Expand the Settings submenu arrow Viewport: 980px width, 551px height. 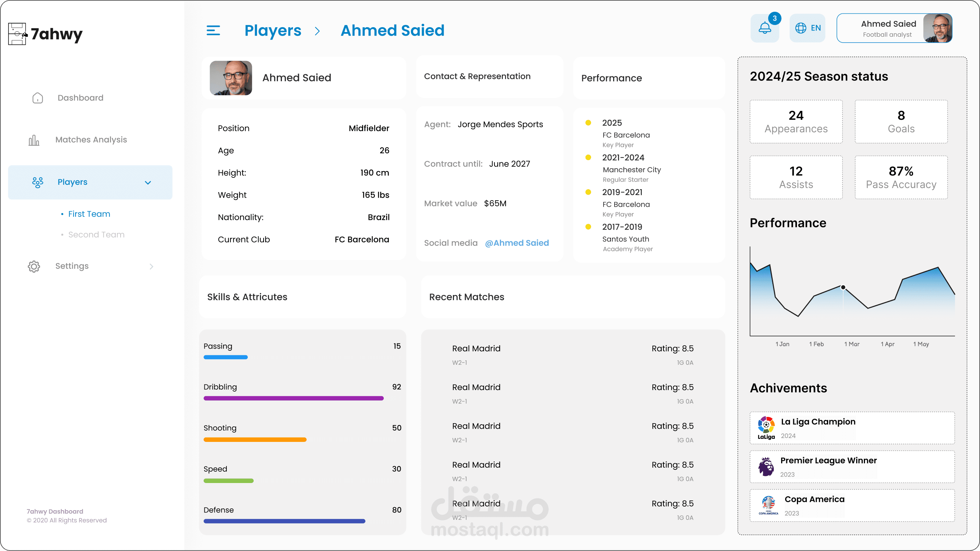point(151,267)
